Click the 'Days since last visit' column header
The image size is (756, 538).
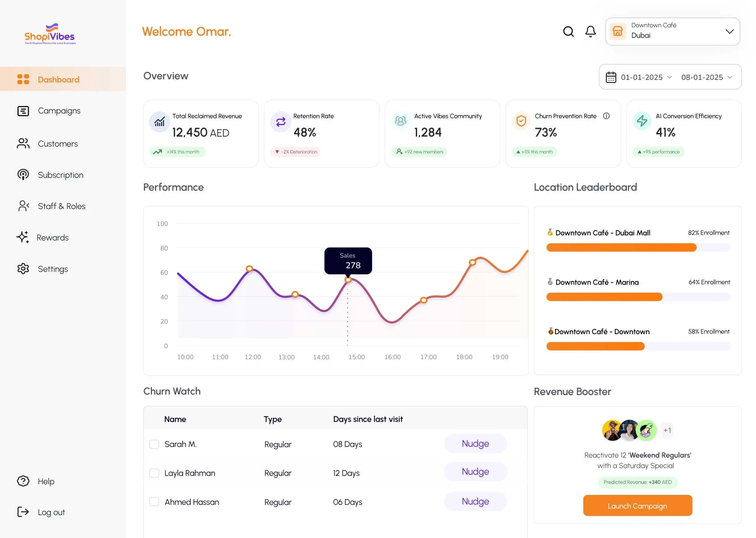(x=368, y=419)
